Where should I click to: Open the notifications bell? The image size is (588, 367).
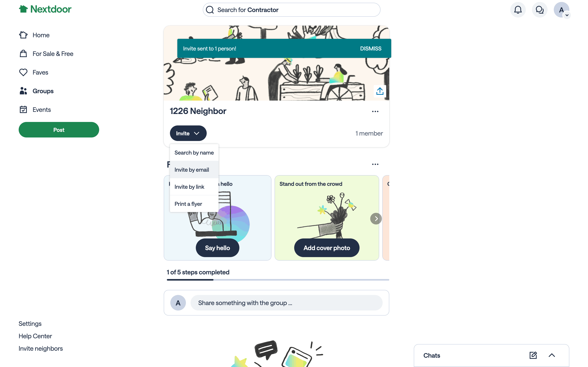click(x=518, y=10)
